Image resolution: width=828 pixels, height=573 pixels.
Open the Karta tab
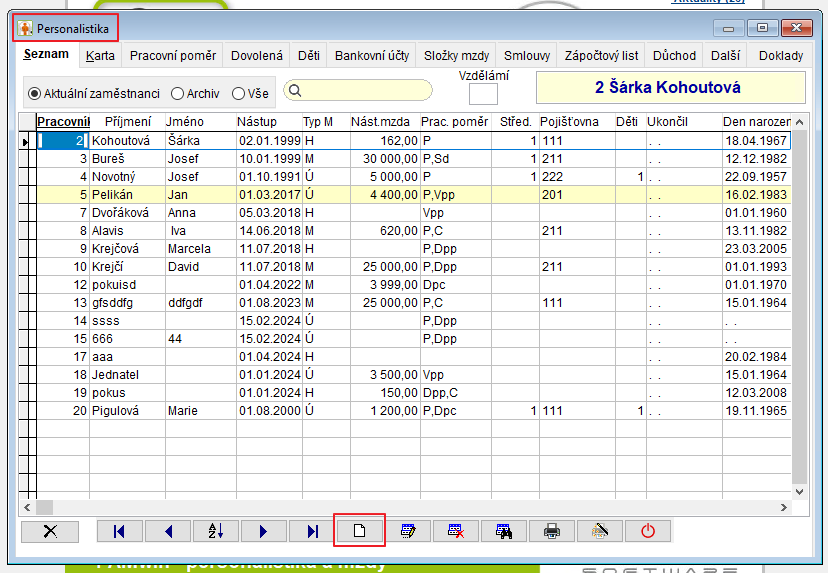pyautogui.click(x=100, y=55)
